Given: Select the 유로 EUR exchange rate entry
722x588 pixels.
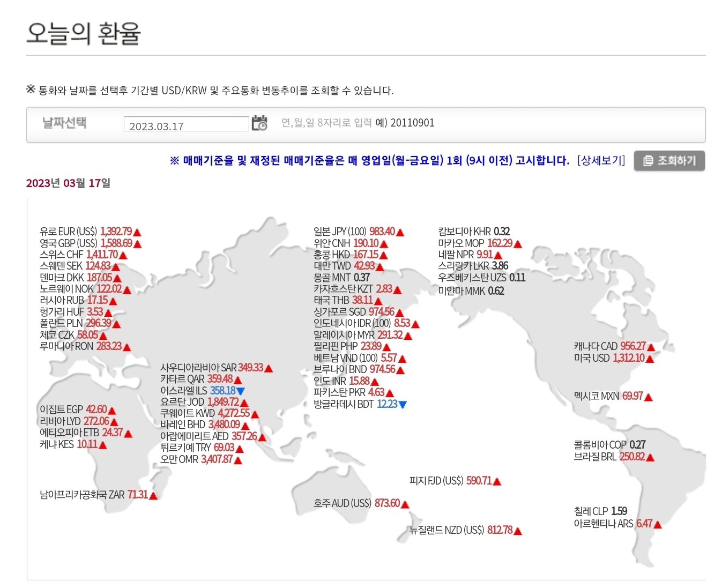Looking at the screenshot, I should (x=91, y=232).
